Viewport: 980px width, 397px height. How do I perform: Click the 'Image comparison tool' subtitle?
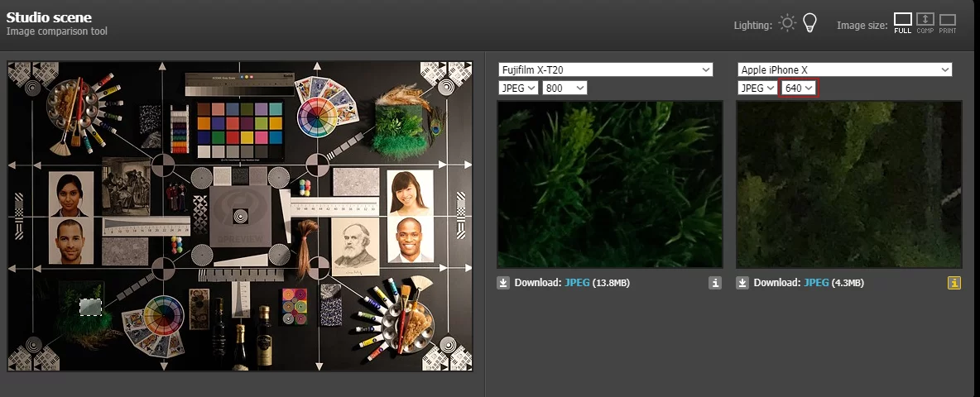57,31
